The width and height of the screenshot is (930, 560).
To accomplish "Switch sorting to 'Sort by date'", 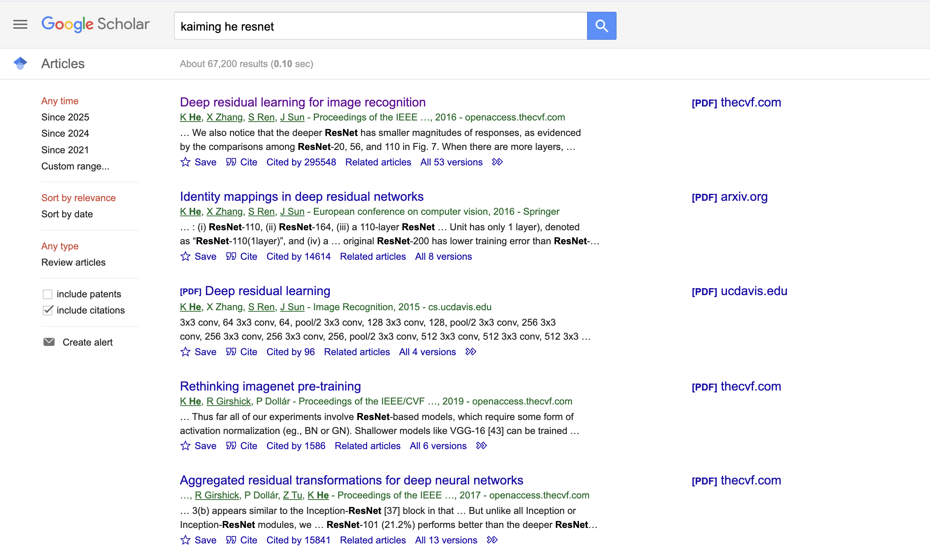I will (67, 214).
